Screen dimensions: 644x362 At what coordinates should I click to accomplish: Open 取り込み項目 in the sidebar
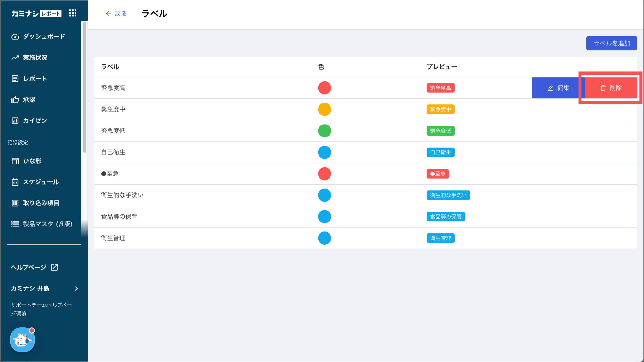(x=41, y=203)
